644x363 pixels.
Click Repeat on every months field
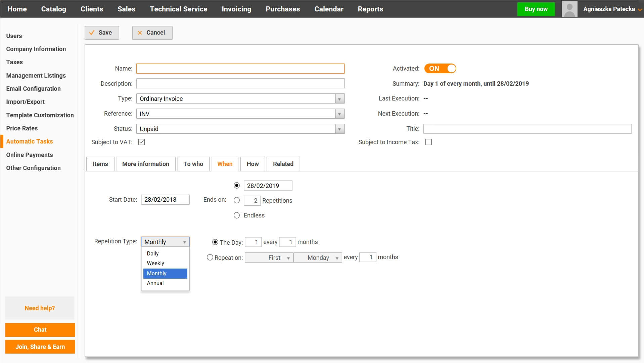(x=368, y=257)
